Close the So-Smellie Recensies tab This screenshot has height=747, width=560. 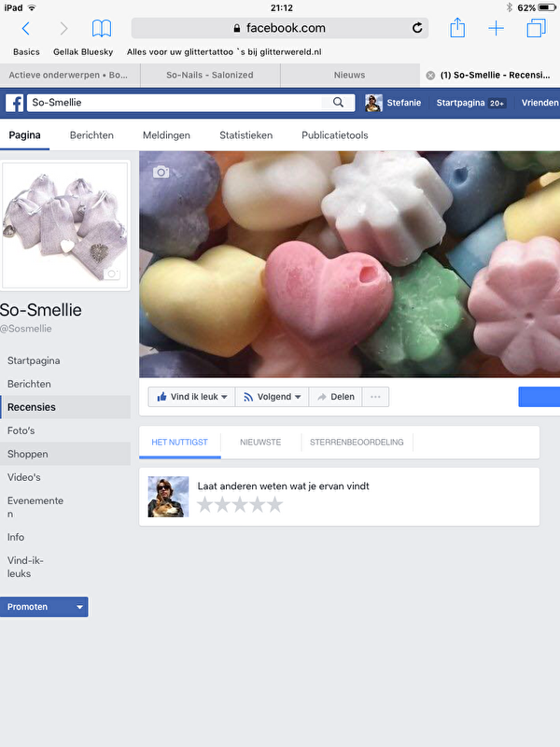pyautogui.click(x=429, y=75)
